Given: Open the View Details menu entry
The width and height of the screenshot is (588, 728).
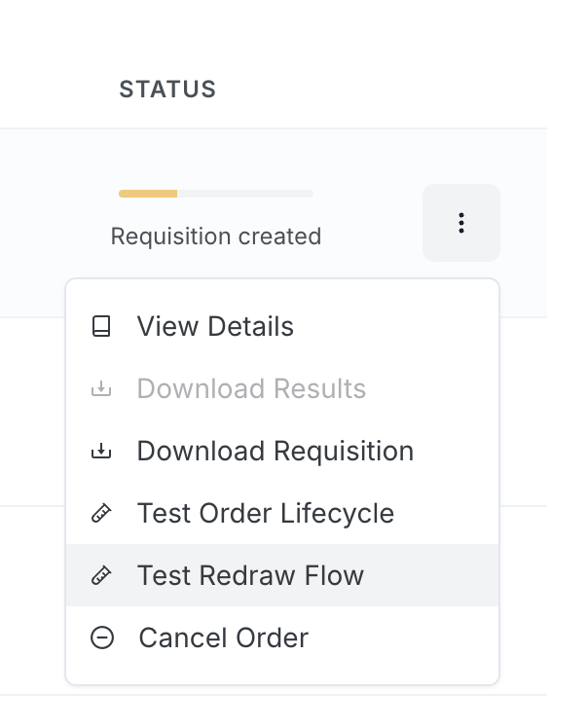Looking at the screenshot, I should 215,326.
